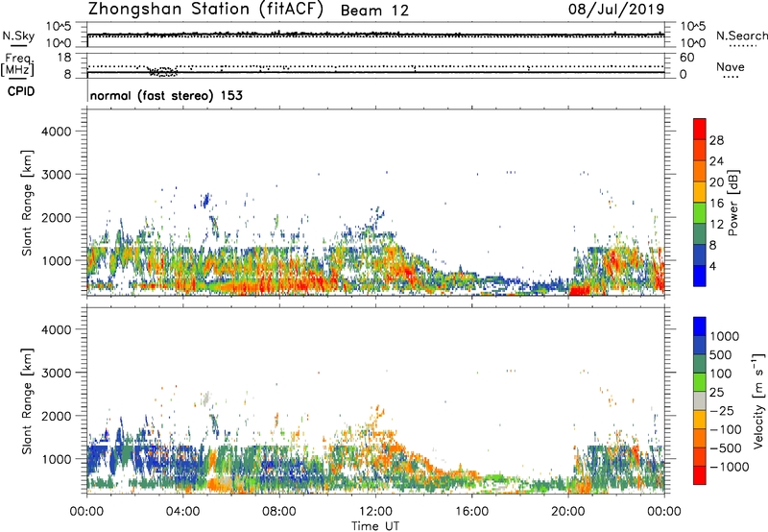Click "28" on the power colorbar

click(716, 140)
